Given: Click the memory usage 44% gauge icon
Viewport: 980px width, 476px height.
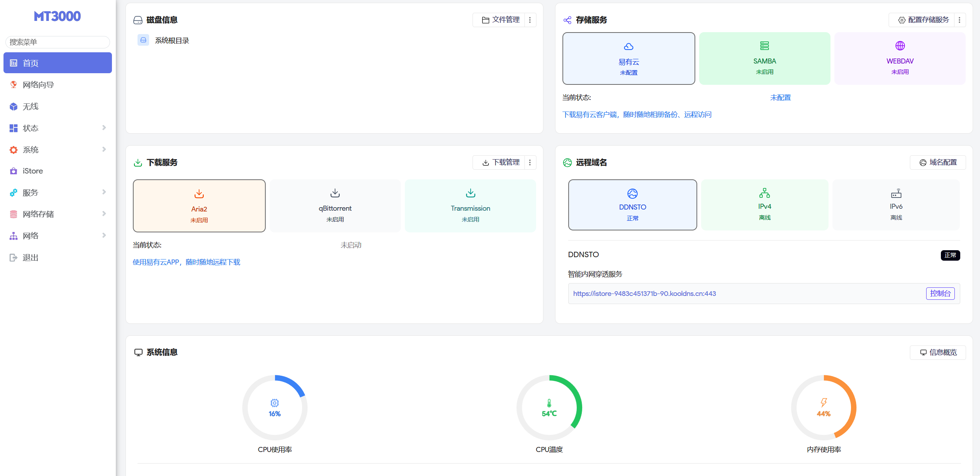Looking at the screenshot, I should [824, 403].
